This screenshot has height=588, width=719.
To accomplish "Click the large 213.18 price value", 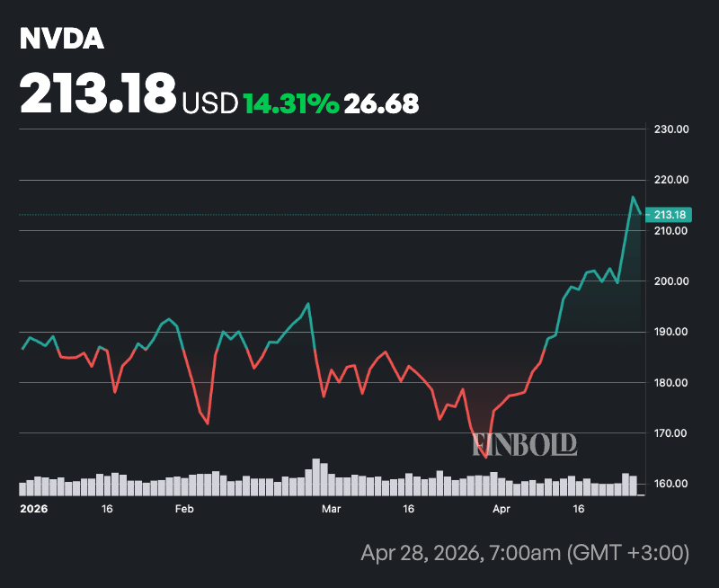I will point(97,92).
